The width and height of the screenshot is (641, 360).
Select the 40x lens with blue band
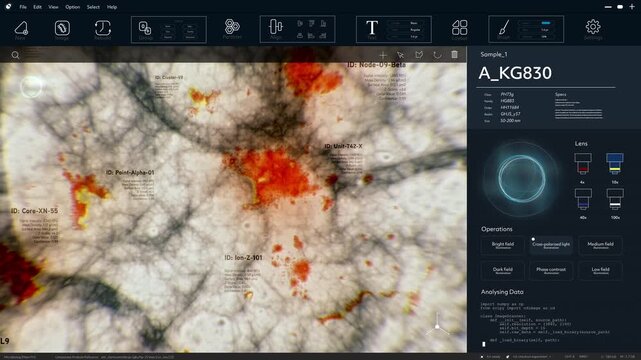583,199
